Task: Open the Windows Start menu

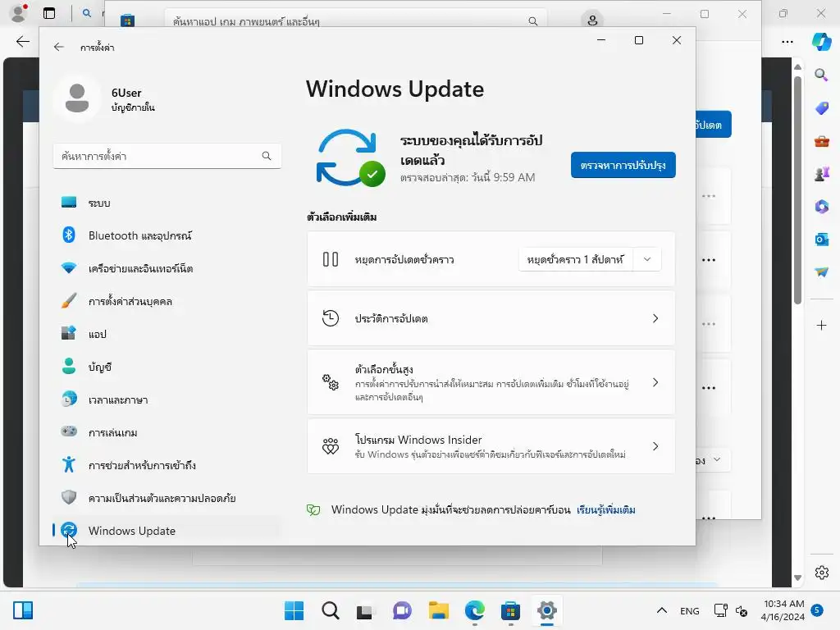Action: pos(294,610)
